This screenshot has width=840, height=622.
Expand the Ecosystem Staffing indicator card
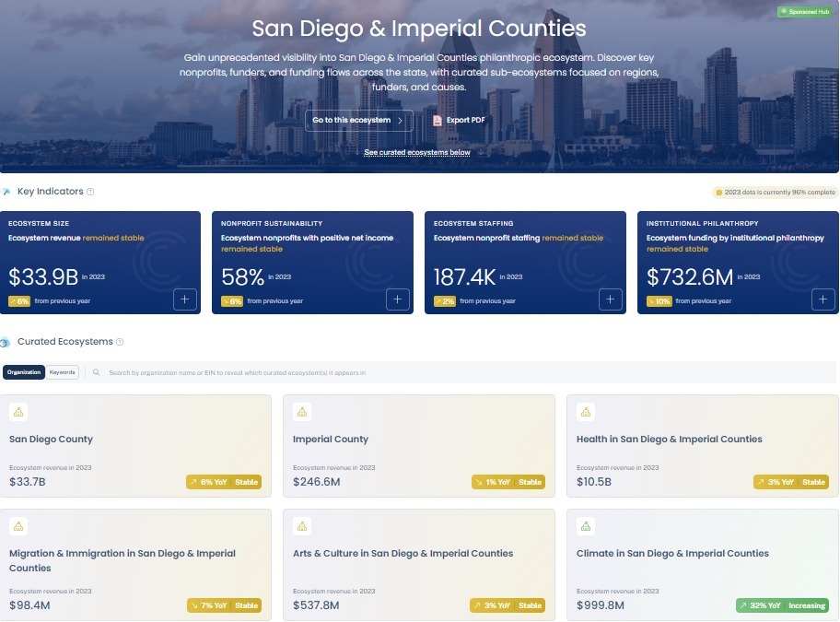click(611, 299)
